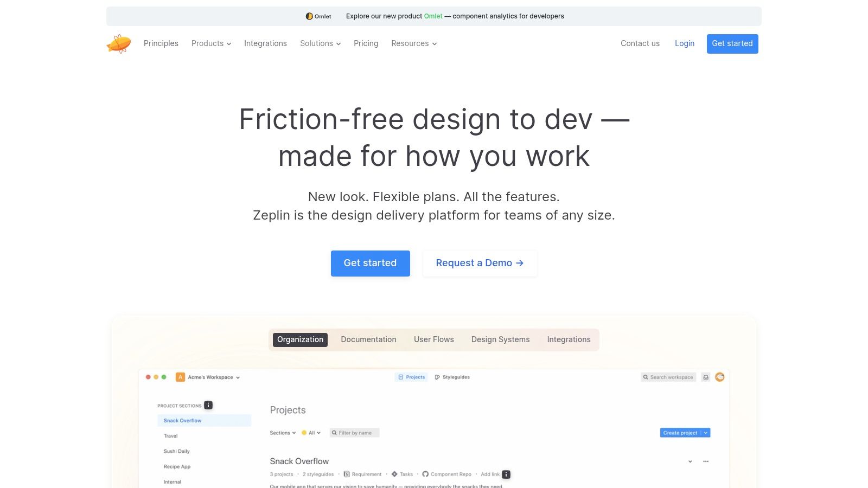Screen dimensions: 868x488
Task: Click the search magnifier in Search workspace
Action: (x=646, y=377)
